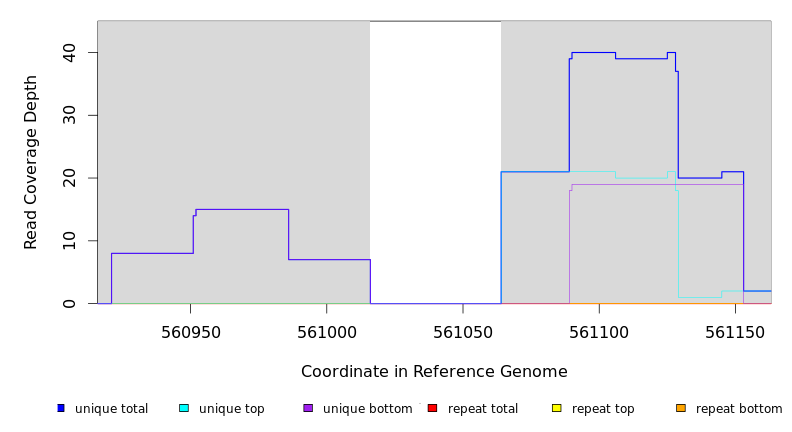Click the 'repeat total' legend label
Image resolution: width=792 pixels, height=432 pixels.
(x=483, y=409)
